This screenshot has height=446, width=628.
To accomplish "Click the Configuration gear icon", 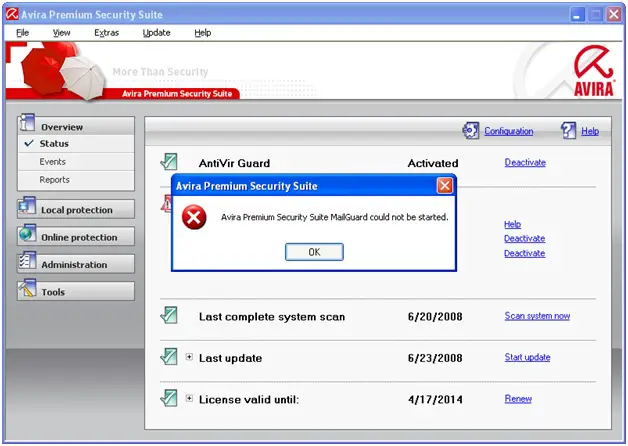I will pyautogui.click(x=471, y=131).
